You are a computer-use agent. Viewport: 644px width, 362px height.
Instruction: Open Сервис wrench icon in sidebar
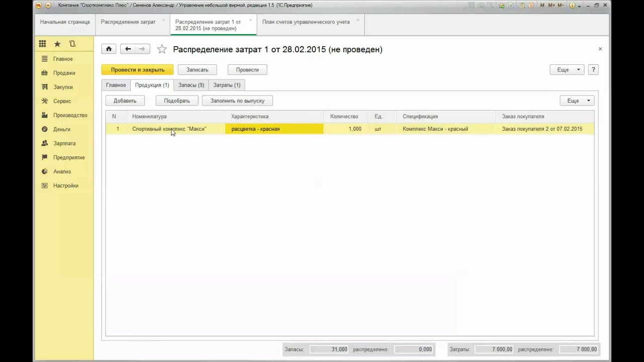[45, 101]
